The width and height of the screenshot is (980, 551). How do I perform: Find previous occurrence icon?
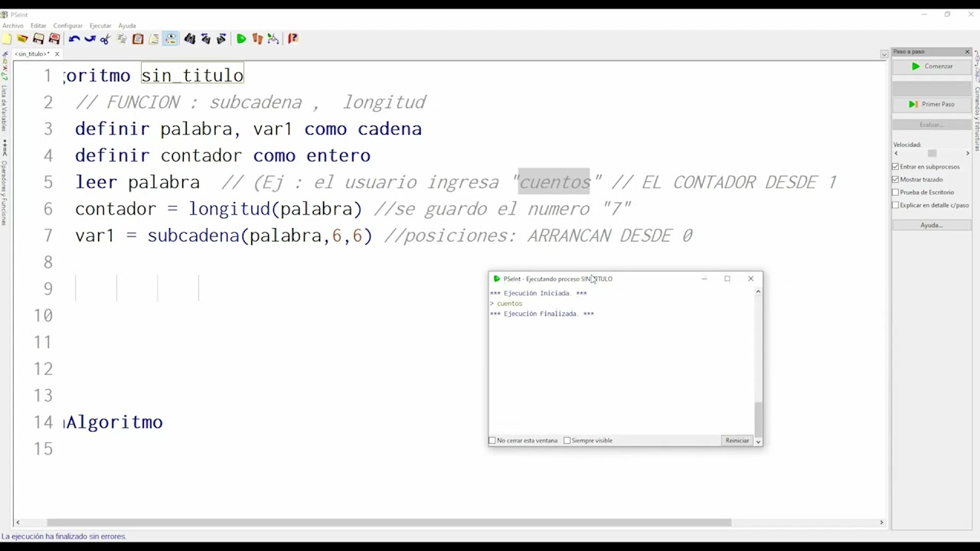point(205,39)
